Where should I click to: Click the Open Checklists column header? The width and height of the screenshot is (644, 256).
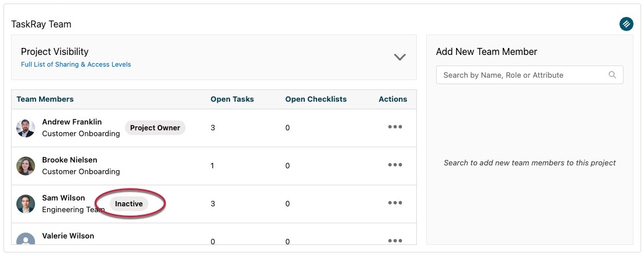pyautogui.click(x=316, y=99)
